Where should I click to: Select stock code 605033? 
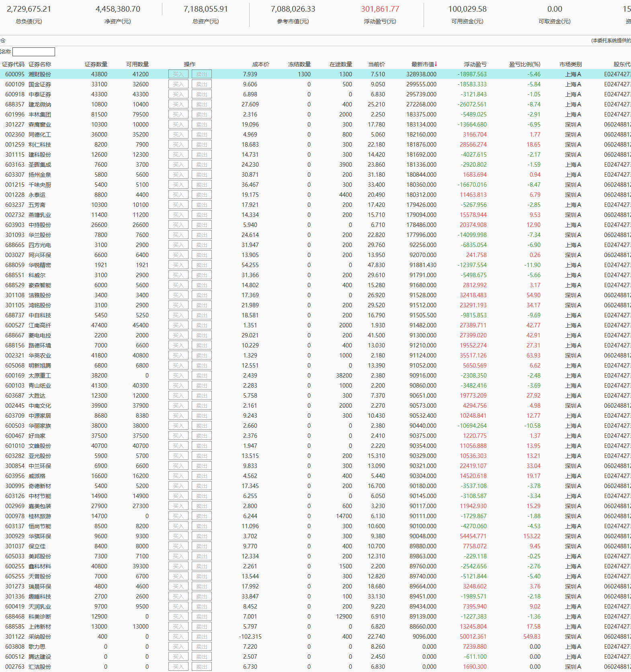pyautogui.click(x=15, y=556)
